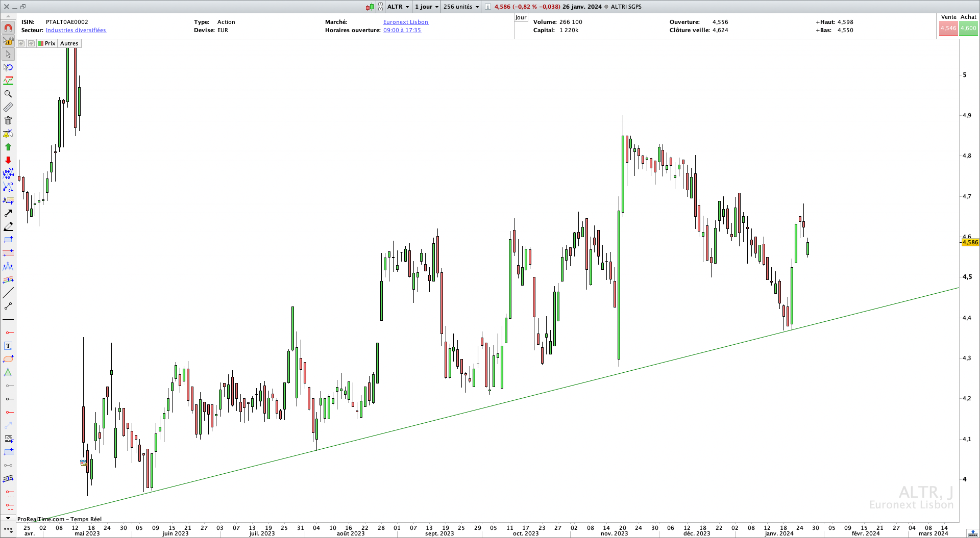Viewport: 980px width, 538px height.
Task: Select the segment line tool
Action: [x=8, y=306]
